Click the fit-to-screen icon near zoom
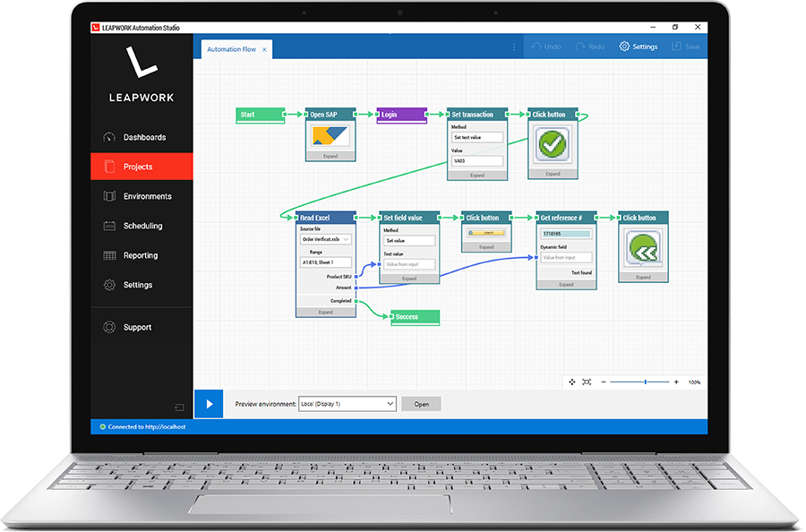Viewport: 806px width, 532px height. pos(587,382)
